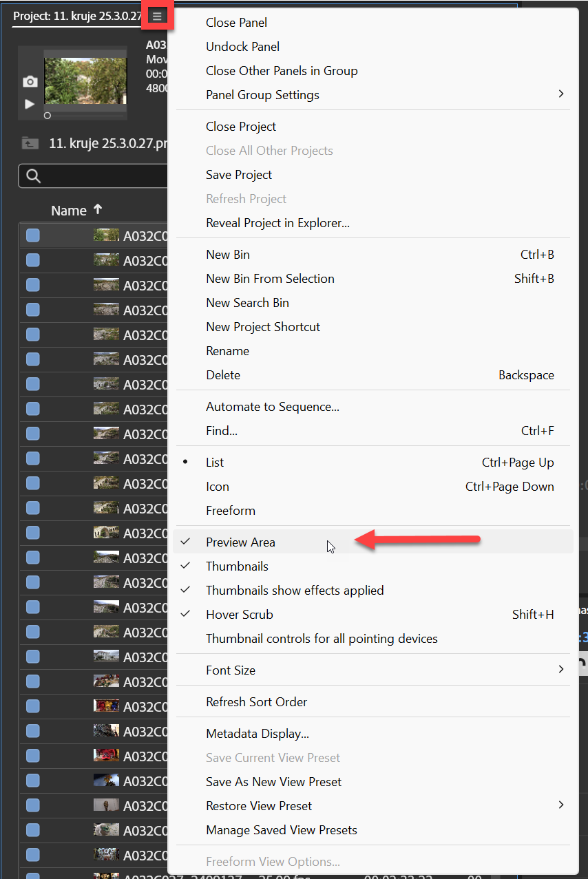
Task: Select Reveal Project in Explorer
Action: 277,222
